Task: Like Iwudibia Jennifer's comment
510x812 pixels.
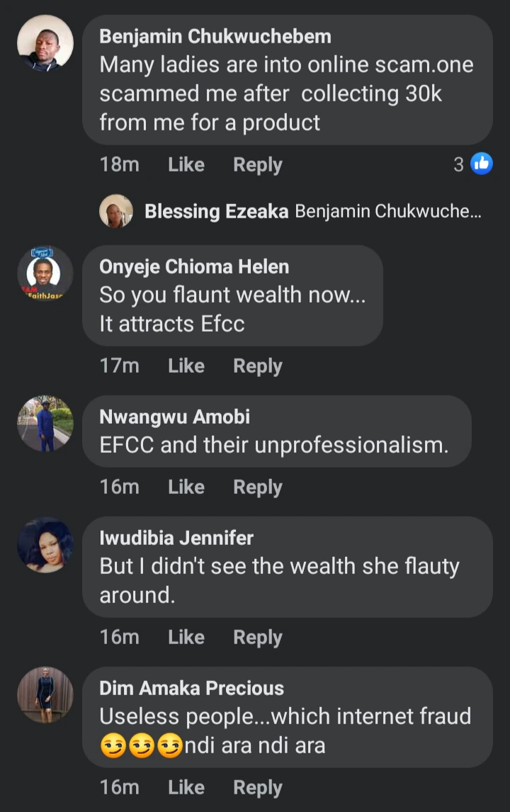Action: pyautogui.click(x=186, y=638)
